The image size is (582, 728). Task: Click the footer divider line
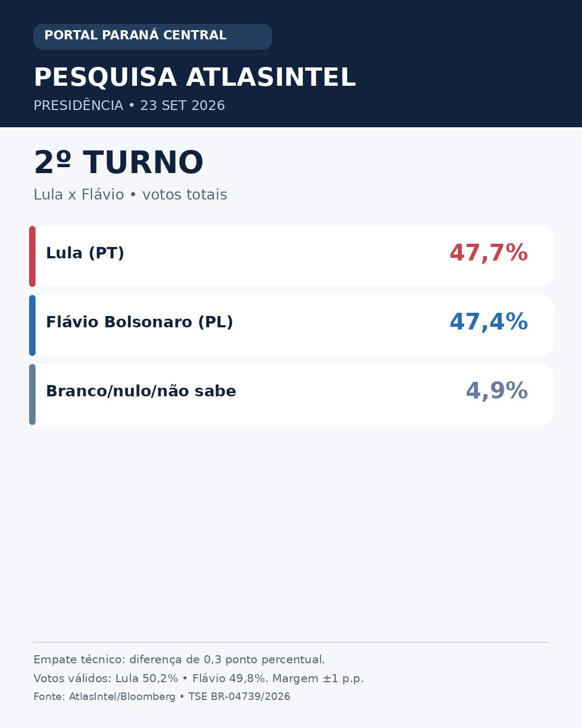[x=291, y=642]
